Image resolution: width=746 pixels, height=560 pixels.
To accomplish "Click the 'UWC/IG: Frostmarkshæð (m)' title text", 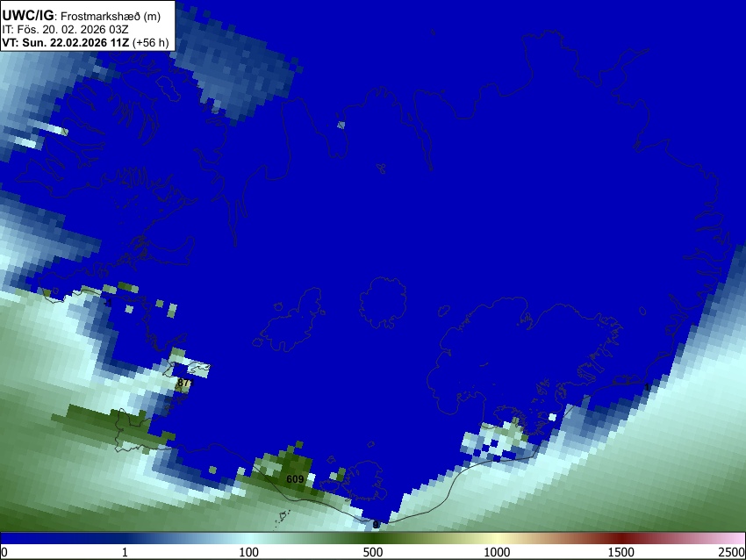I will coord(82,16).
